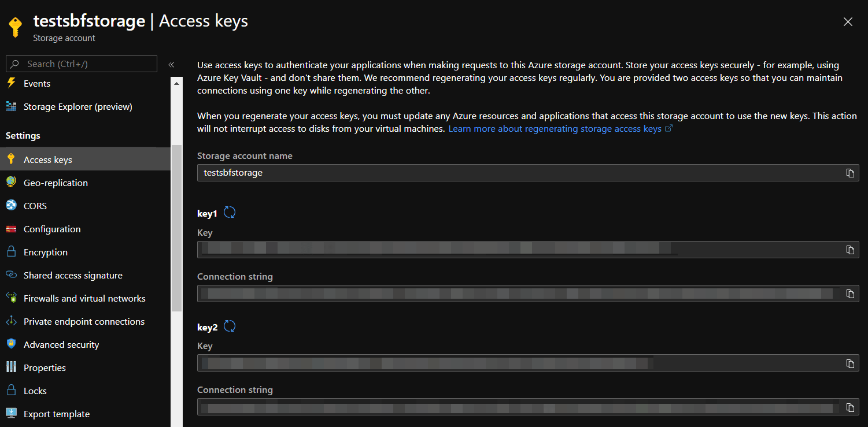Click the key1 heading label
Screen dimensions: 868x427
click(x=207, y=213)
